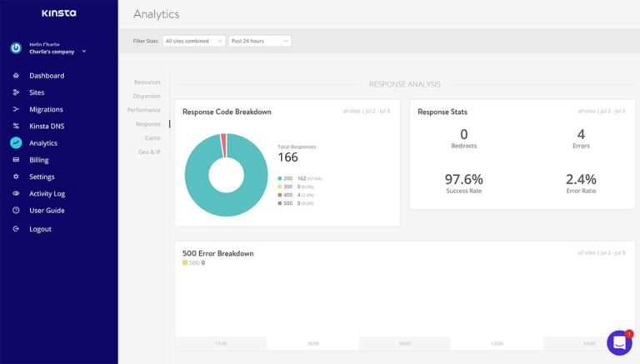
Task: Click the Analytics page title
Action: pyautogui.click(x=157, y=14)
